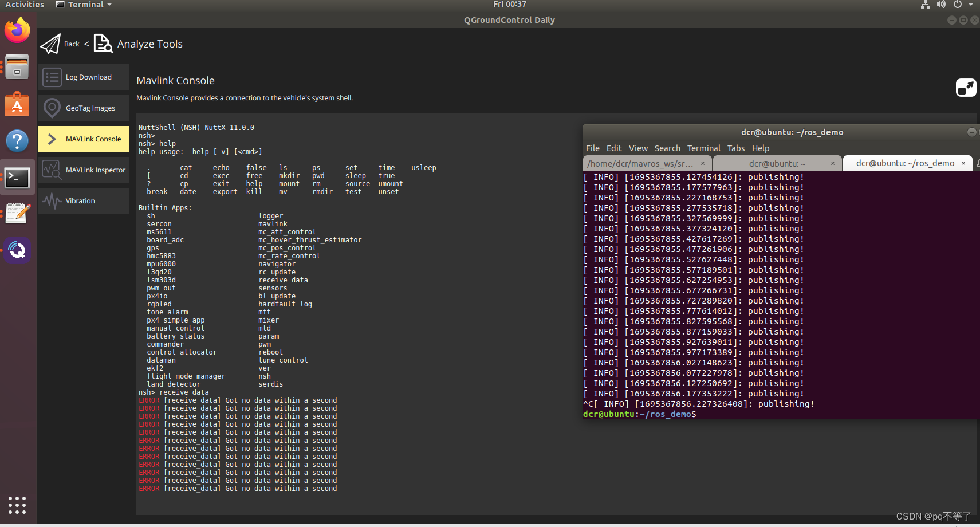Open Log Download panel

pyautogui.click(x=84, y=77)
